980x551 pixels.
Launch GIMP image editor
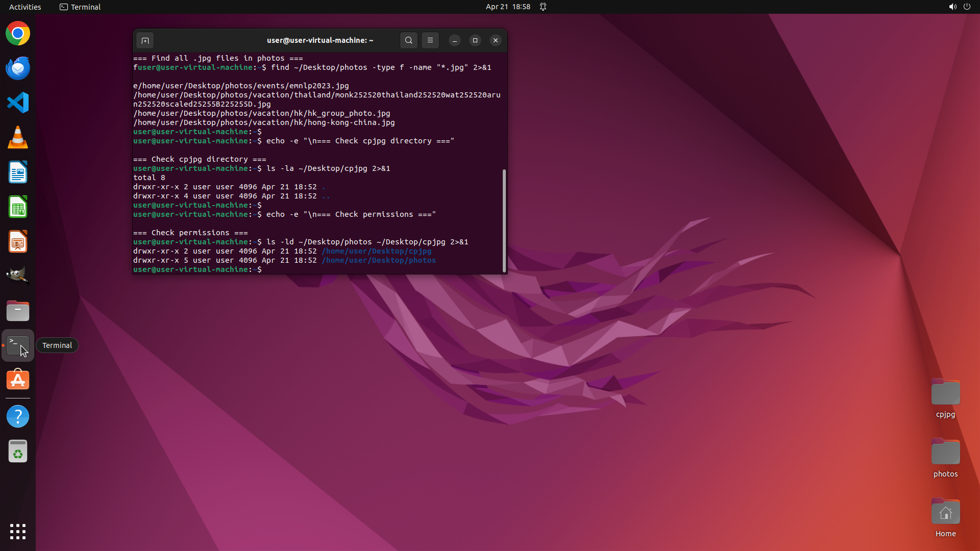[18, 275]
